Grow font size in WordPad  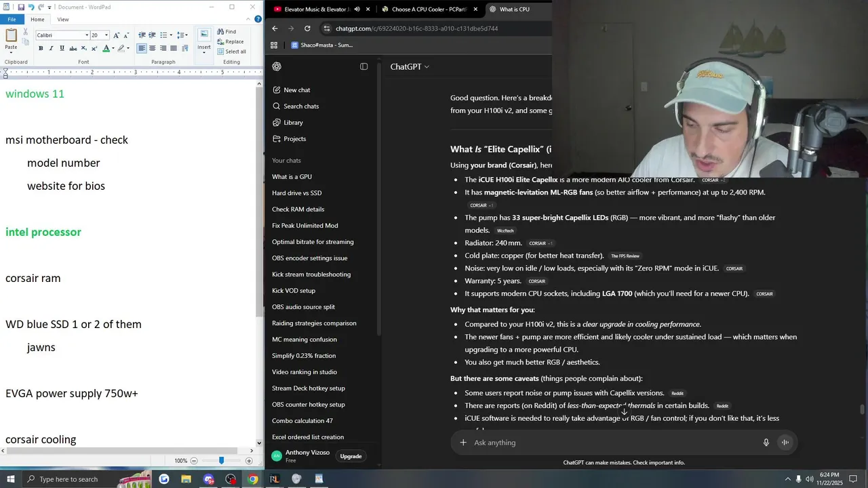tap(116, 35)
